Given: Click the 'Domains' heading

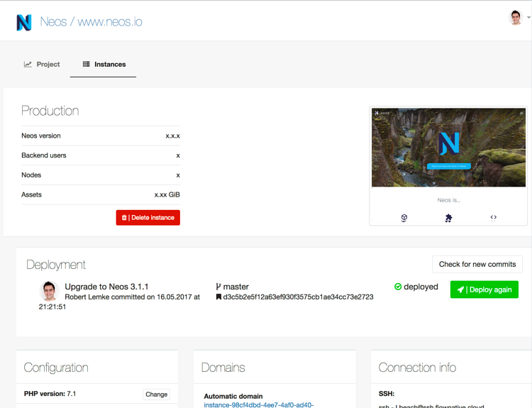Looking at the screenshot, I should click(x=223, y=368).
